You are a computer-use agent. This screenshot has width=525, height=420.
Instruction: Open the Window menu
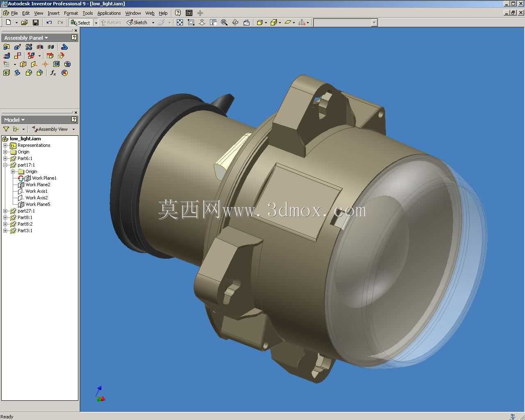pyautogui.click(x=133, y=13)
